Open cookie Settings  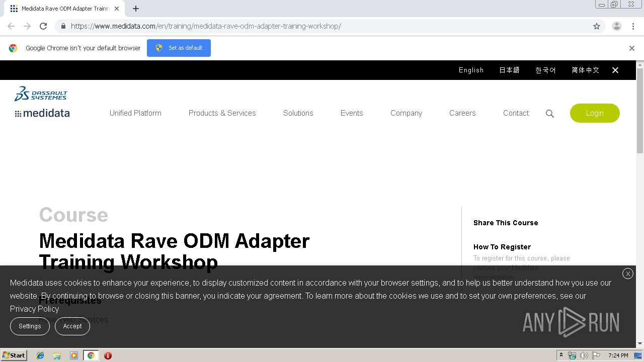pyautogui.click(x=30, y=326)
